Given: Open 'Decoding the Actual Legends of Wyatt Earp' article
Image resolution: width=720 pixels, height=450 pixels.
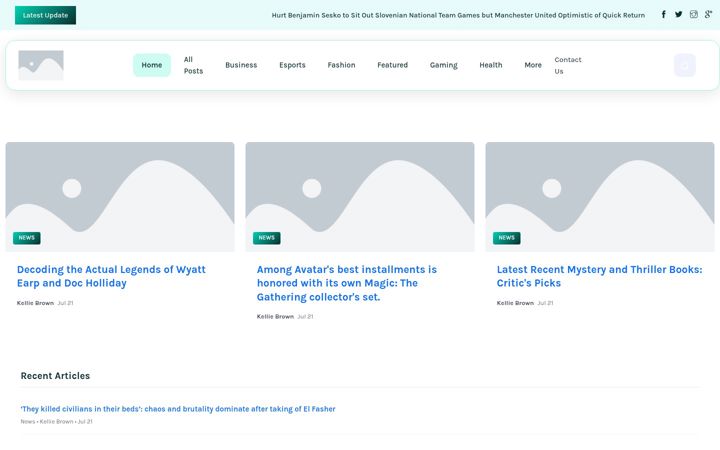Looking at the screenshot, I should click(111, 276).
